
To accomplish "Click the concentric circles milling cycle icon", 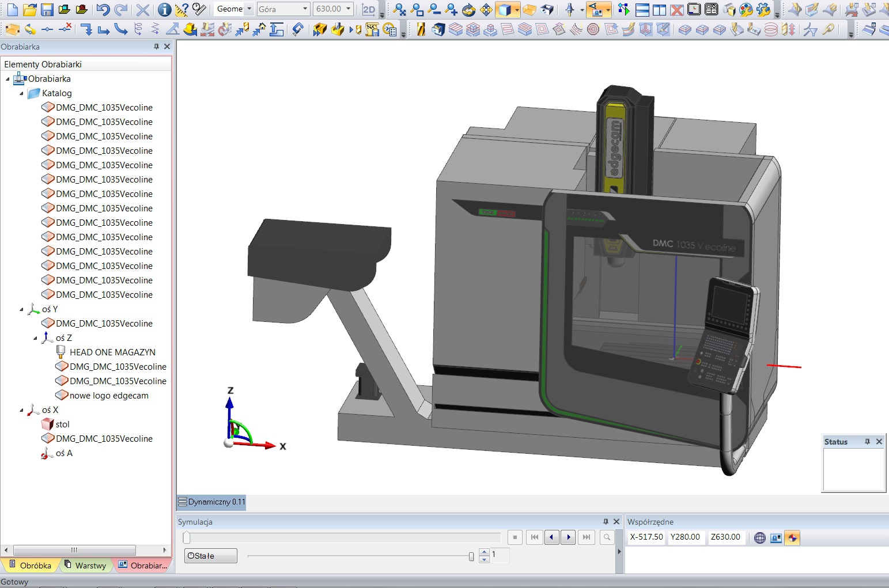I will click(593, 29).
